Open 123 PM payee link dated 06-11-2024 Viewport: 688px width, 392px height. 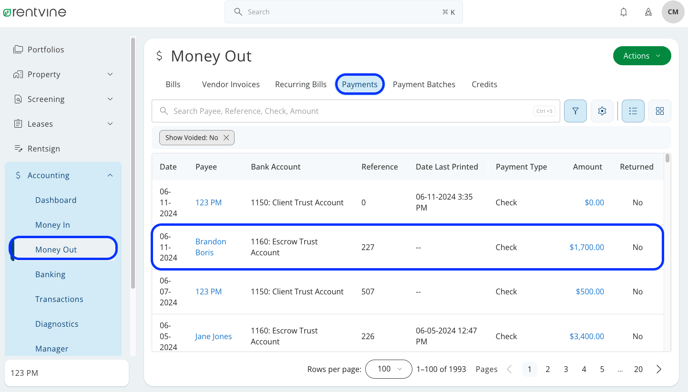click(208, 202)
